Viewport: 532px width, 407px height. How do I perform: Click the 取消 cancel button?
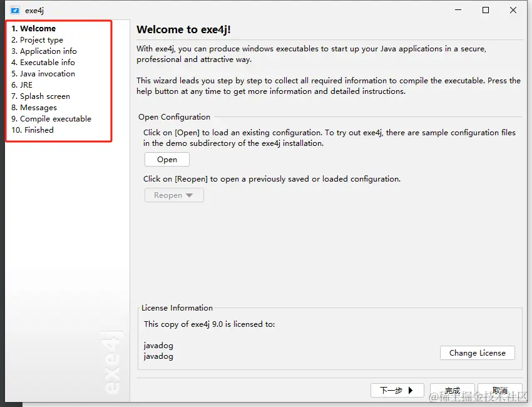click(500, 390)
